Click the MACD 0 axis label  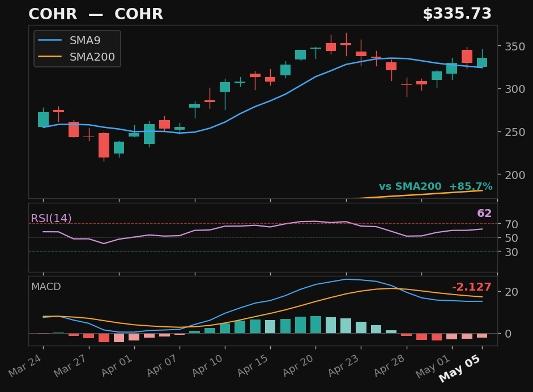click(508, 334)
